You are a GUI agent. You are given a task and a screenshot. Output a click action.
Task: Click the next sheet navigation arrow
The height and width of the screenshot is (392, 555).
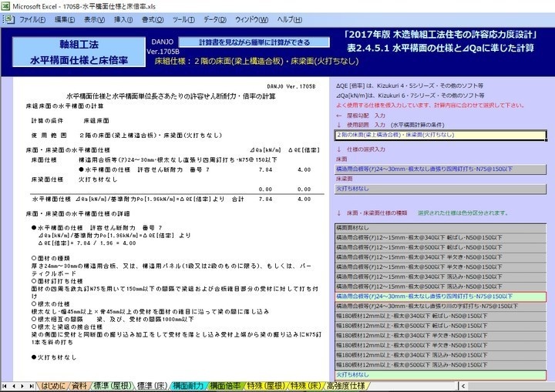coord(22,386)
